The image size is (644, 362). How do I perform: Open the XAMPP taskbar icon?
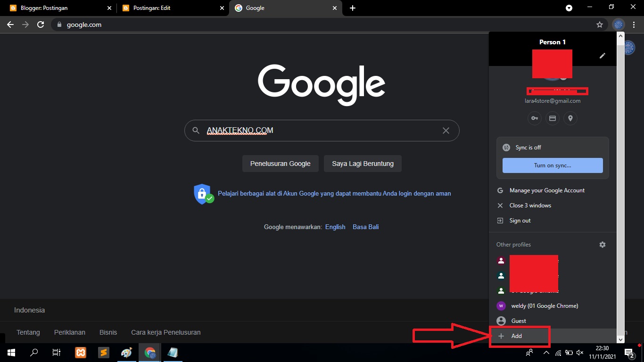click(x=80, y=353)
